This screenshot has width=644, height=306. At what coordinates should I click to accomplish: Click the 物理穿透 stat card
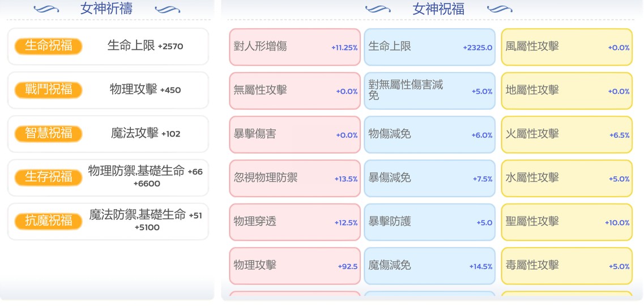point(295,222)
